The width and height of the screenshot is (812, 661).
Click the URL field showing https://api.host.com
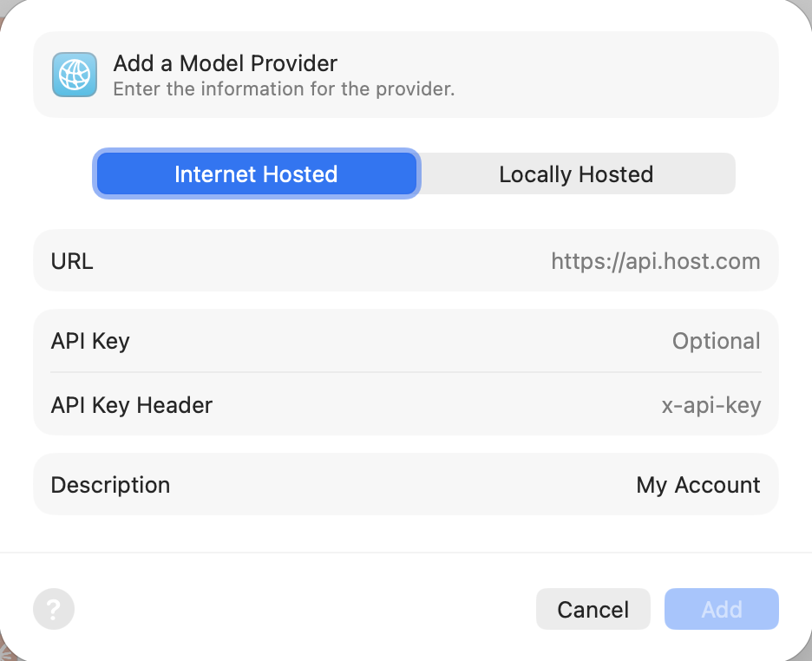655,261
